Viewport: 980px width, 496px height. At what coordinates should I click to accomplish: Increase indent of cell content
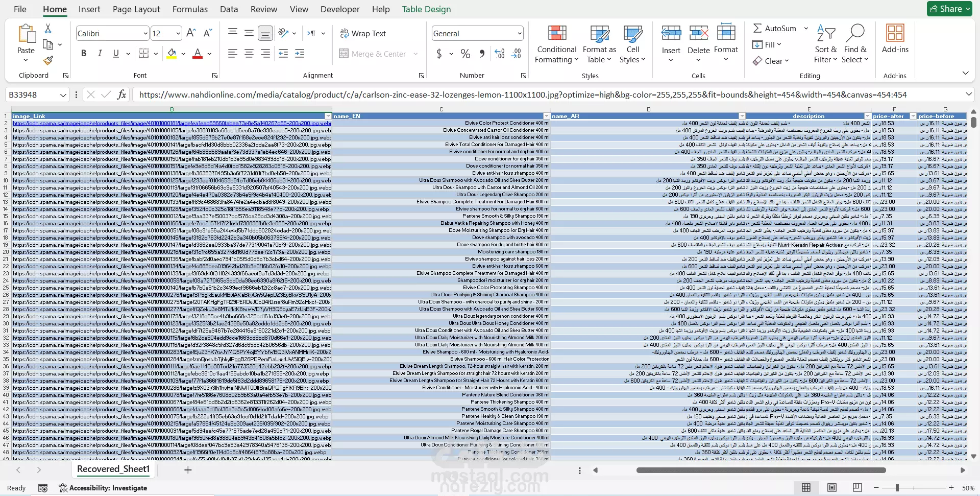[x=300, y=54]
